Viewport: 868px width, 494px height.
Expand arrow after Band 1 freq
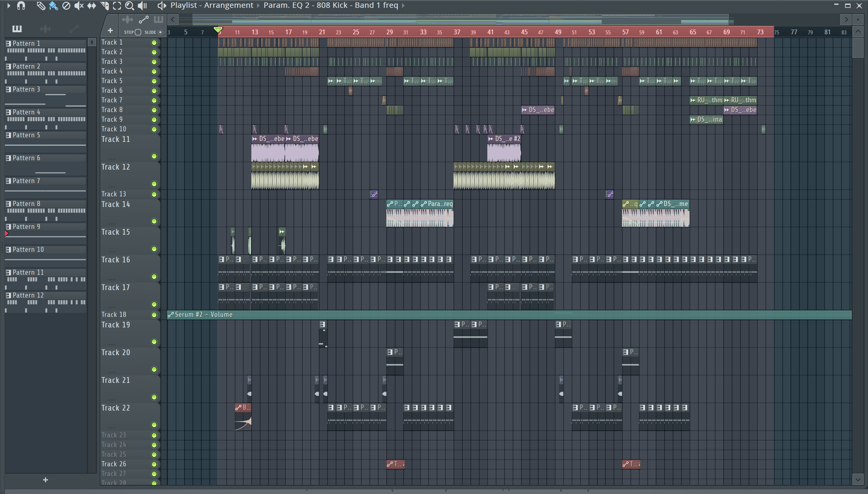(403, 5)
